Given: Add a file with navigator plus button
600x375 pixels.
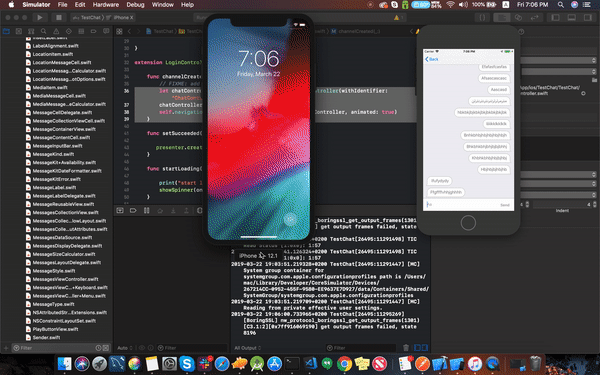Looking at the screenshot, I should [x=6, y=348].
